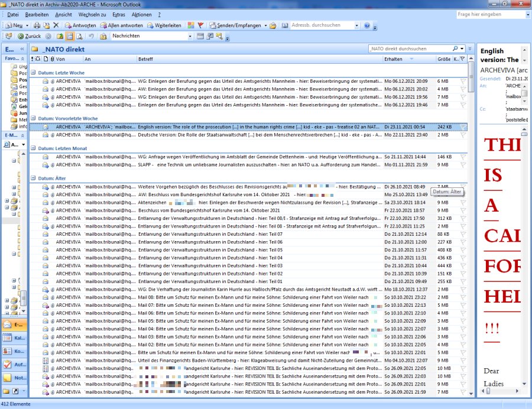Open the Datei menu

click(13, 15)
